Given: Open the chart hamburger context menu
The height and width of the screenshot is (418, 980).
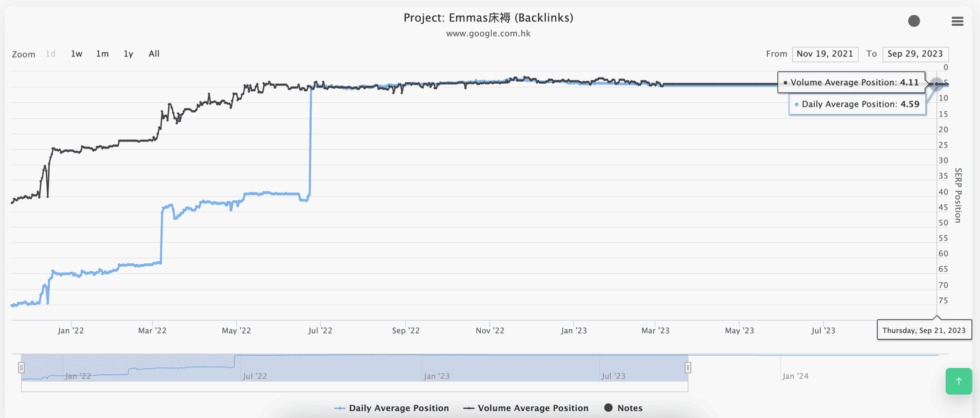Looking at the screenshot, I should [x=957, y=21].
